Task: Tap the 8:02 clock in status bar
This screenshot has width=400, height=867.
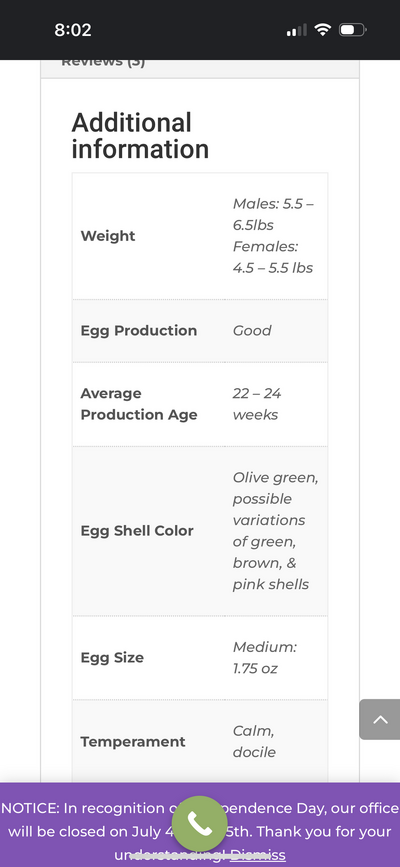Action: pos(72,30)
